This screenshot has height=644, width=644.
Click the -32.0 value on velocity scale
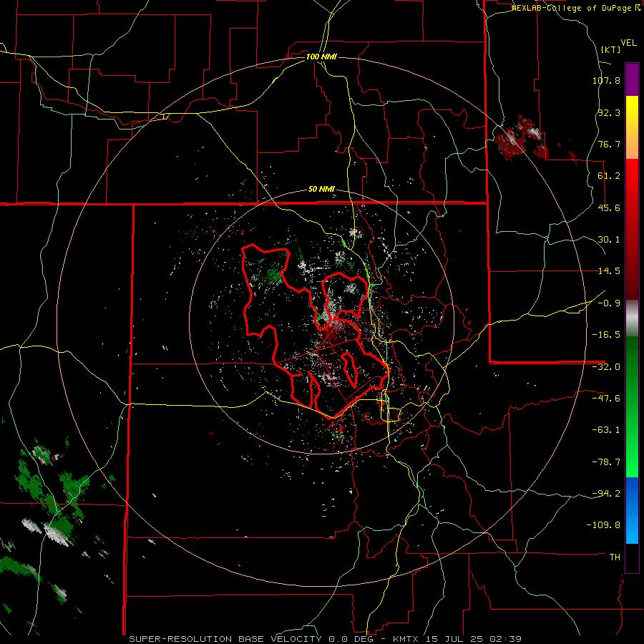pyautogui.click(x=606, y=367)
